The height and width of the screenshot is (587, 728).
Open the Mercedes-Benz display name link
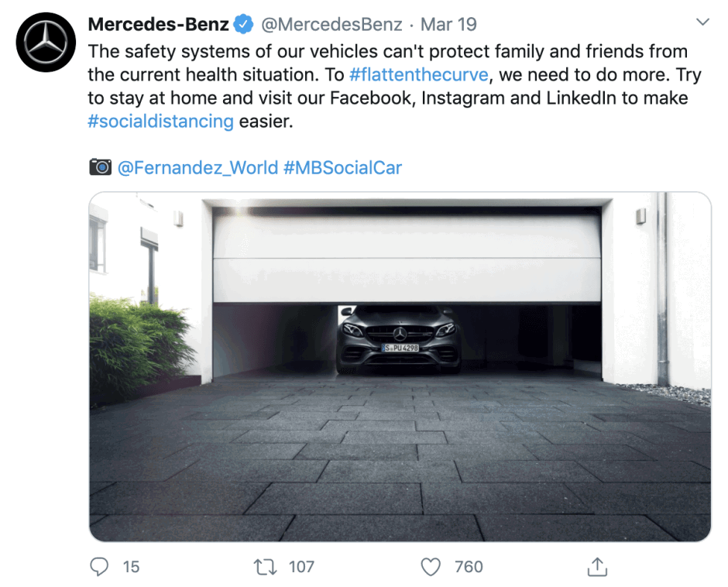coord(159,24)
